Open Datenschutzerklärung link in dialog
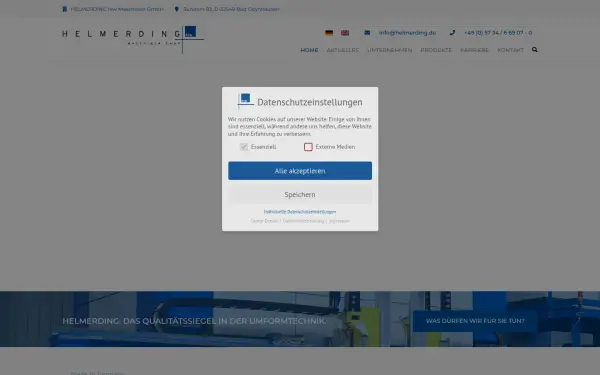Screen dimensions: 600x375 click(x=303, y=221)
